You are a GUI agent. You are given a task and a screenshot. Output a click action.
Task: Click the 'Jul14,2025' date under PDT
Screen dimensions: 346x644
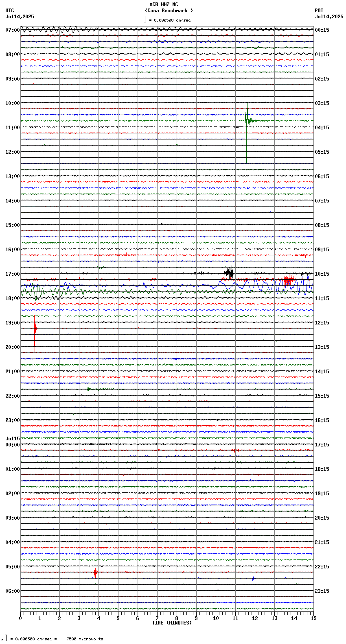(329, 17)
